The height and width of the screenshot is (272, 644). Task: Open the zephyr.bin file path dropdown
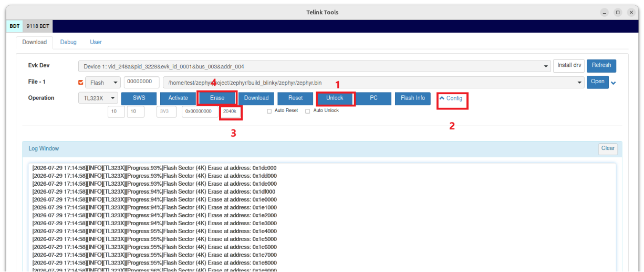373,83
